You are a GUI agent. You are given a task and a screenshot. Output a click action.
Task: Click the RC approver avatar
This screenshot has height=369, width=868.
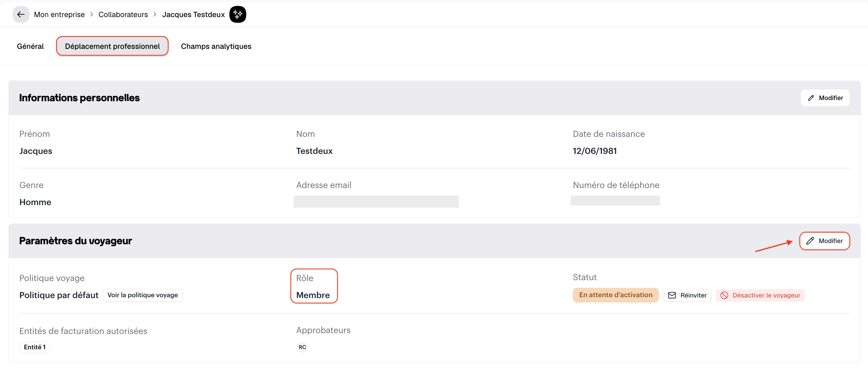click(x=302, y=347)
